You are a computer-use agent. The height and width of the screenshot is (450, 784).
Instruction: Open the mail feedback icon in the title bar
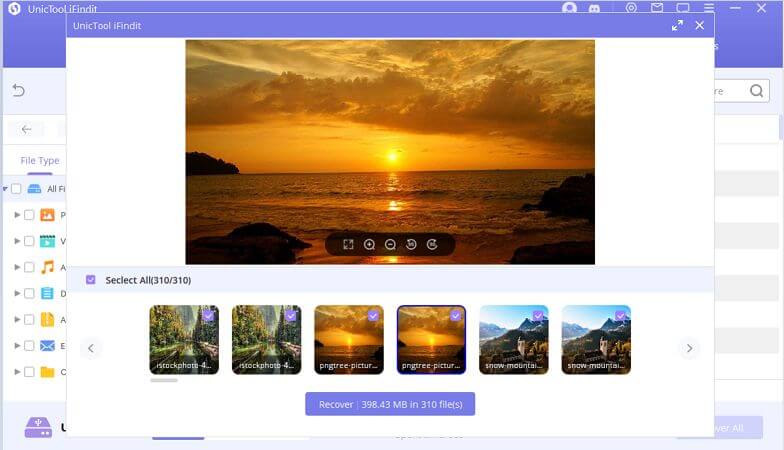pos(657,8)
